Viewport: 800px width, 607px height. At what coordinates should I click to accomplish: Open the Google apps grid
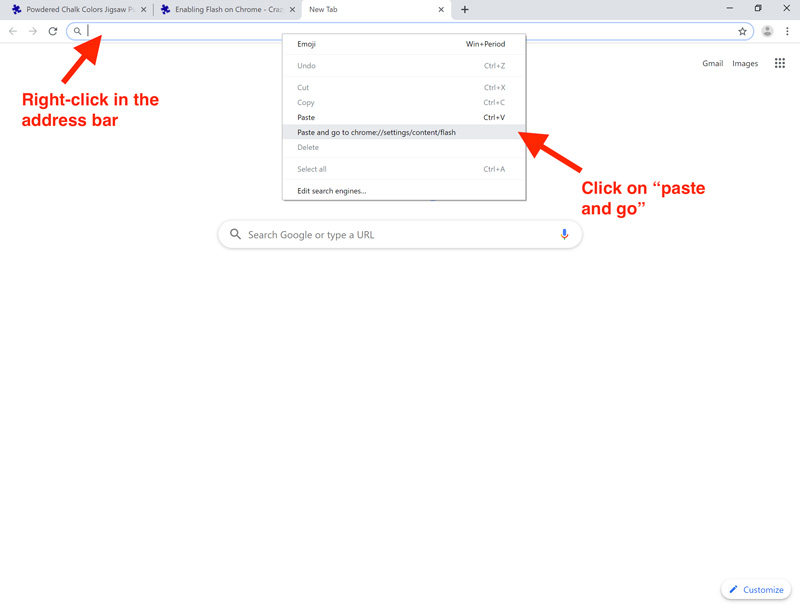[779, 63]
